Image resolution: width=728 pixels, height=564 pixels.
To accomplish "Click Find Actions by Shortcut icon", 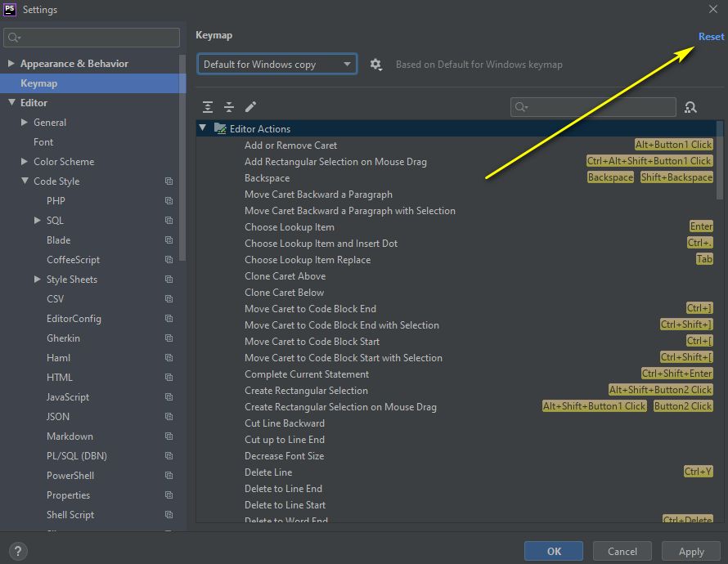I will coord(690,108).
